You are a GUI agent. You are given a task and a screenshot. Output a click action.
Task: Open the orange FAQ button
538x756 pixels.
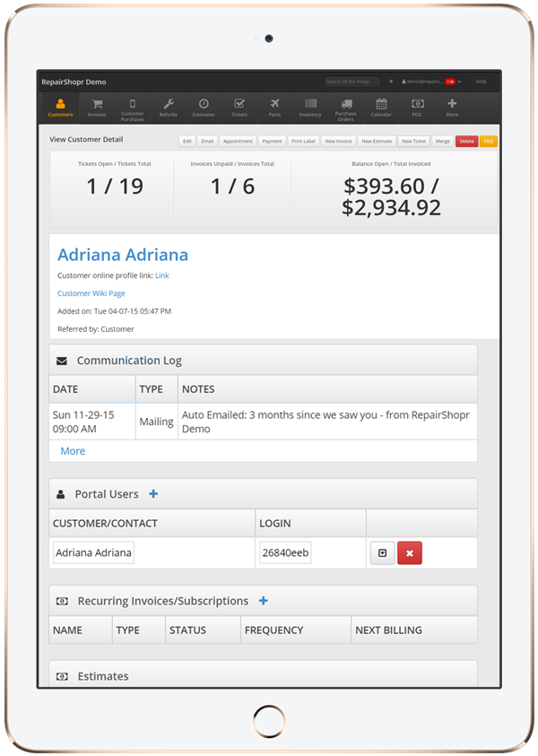pos(489,142)
